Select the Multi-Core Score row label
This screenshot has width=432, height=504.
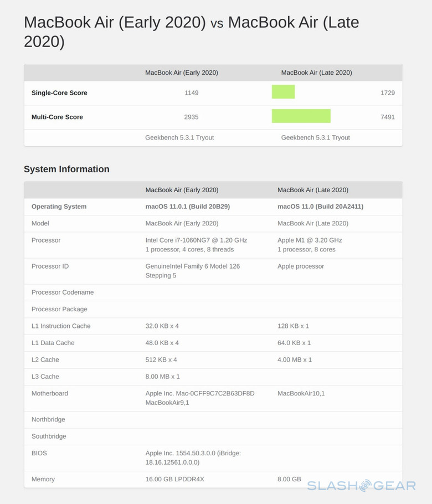pos(57,117)
